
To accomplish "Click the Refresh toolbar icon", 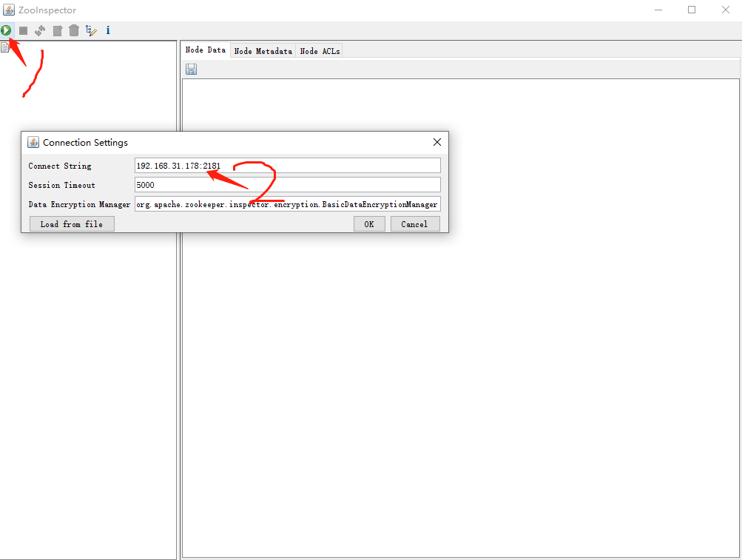I will 40,31.
